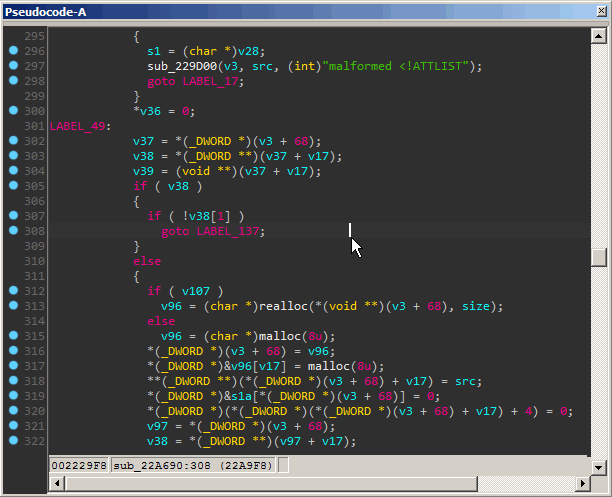Click the gutter dot at line 305
Screen dimensions: 612x497
13,185
